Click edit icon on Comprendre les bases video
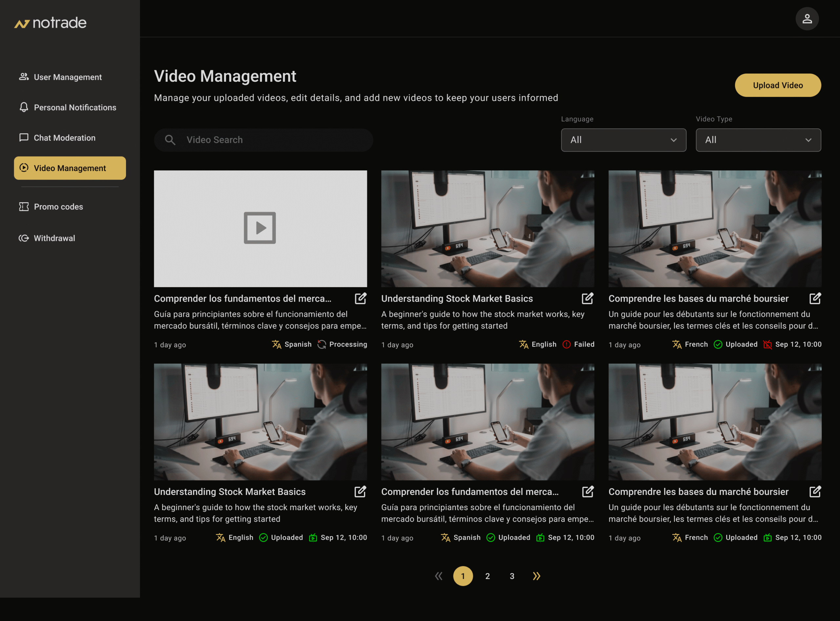 pos(815,298)
